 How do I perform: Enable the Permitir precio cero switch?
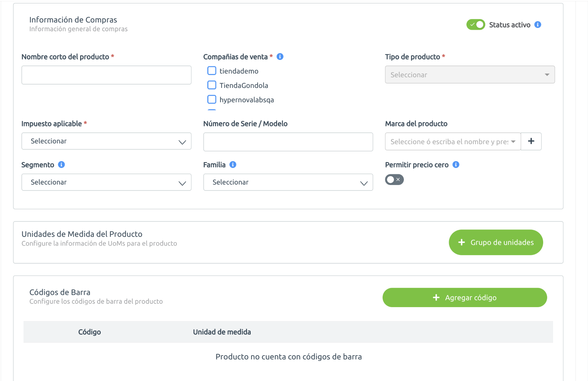(394, 179)
